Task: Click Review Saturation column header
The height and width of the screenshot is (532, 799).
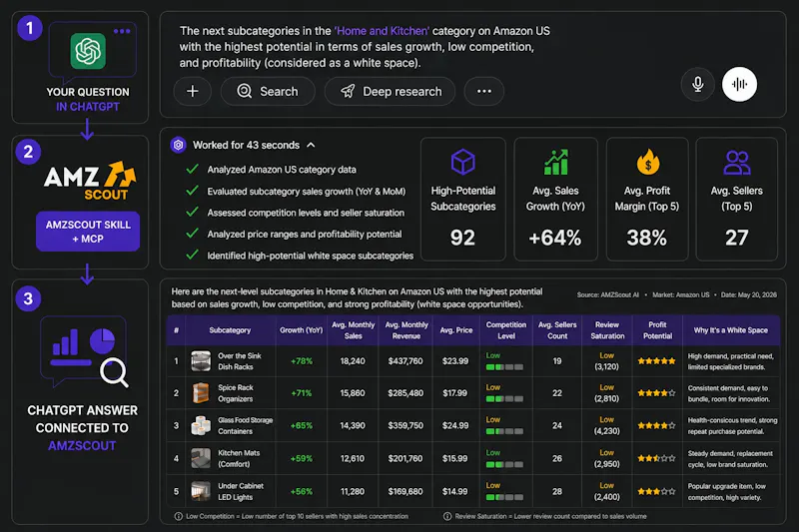Action: (607, 330)
